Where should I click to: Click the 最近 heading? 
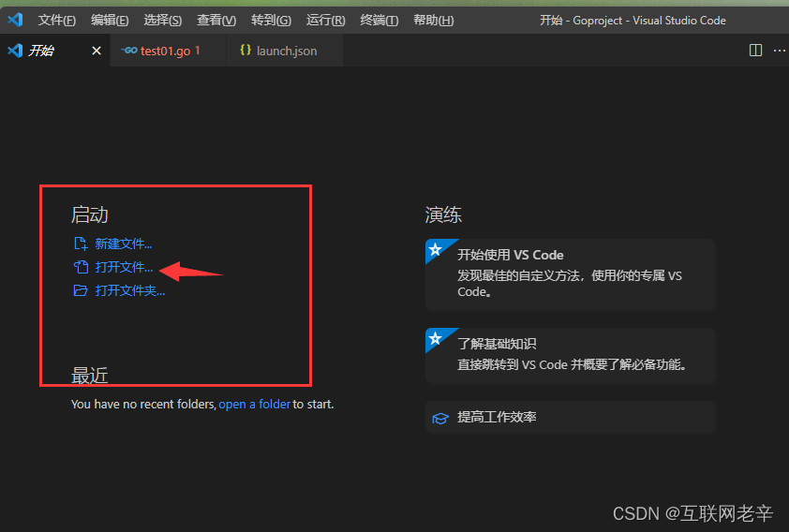click(x=90, y=375)
